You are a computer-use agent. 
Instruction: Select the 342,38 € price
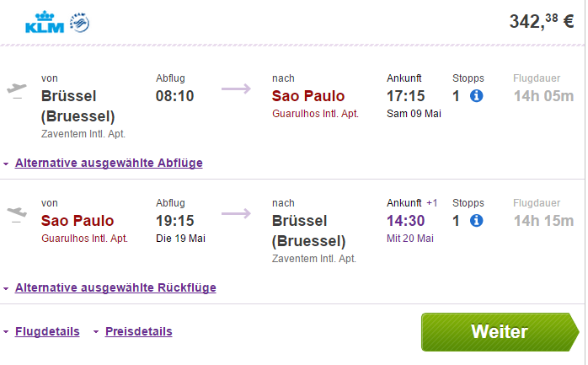pyautogui.click(x=541, y=21)
